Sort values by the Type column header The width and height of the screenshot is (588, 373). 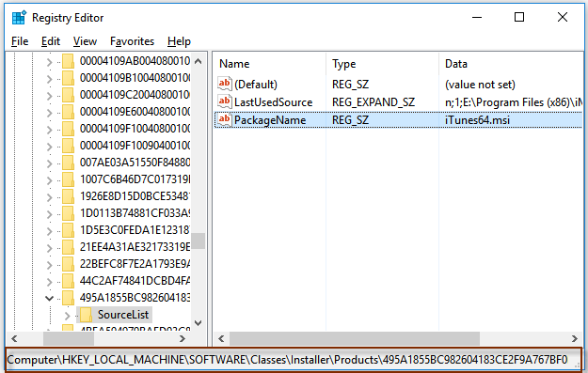(382, 64)
